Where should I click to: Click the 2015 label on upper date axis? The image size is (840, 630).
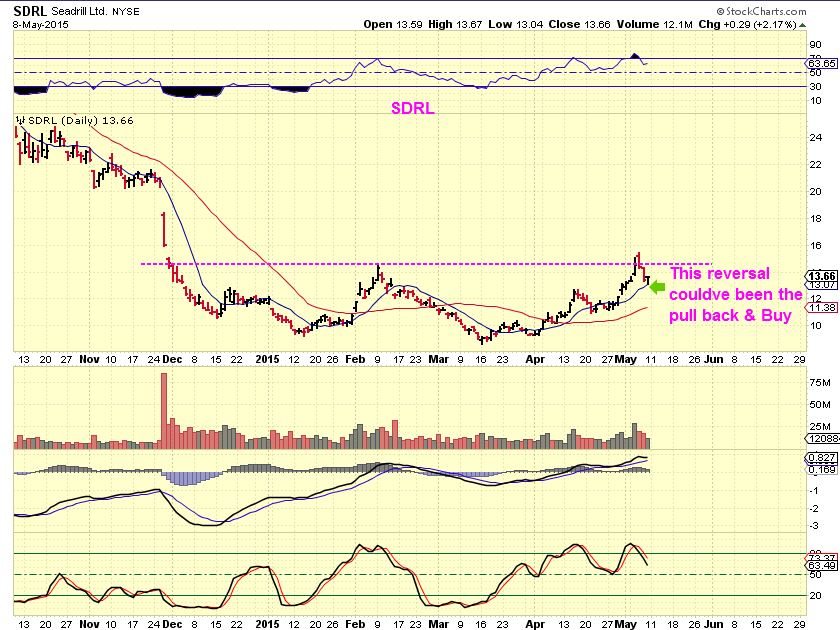(267, 359)
